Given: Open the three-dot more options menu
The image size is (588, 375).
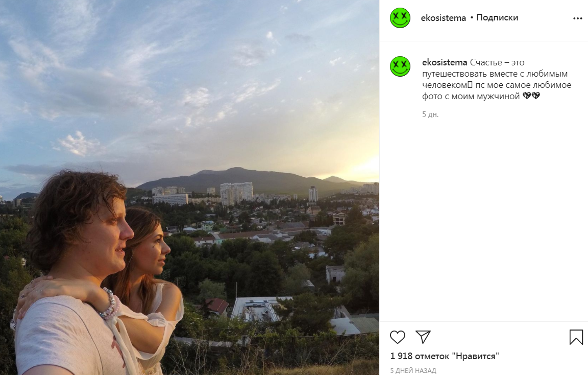Looking at the screenshot, I should [x=577, y=18].
